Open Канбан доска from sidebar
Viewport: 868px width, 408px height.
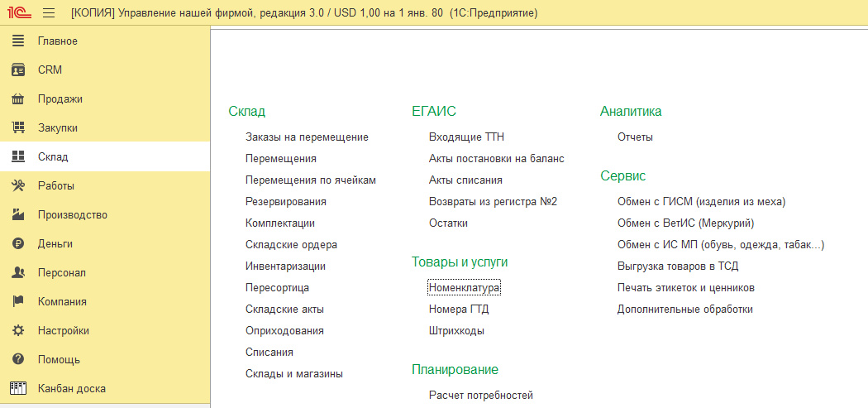71,388
